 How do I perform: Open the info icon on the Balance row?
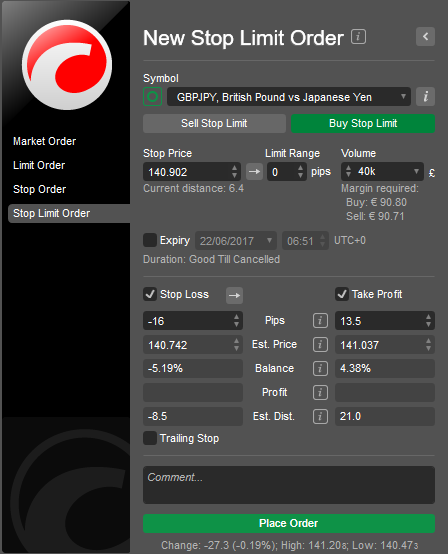(320, 369)
